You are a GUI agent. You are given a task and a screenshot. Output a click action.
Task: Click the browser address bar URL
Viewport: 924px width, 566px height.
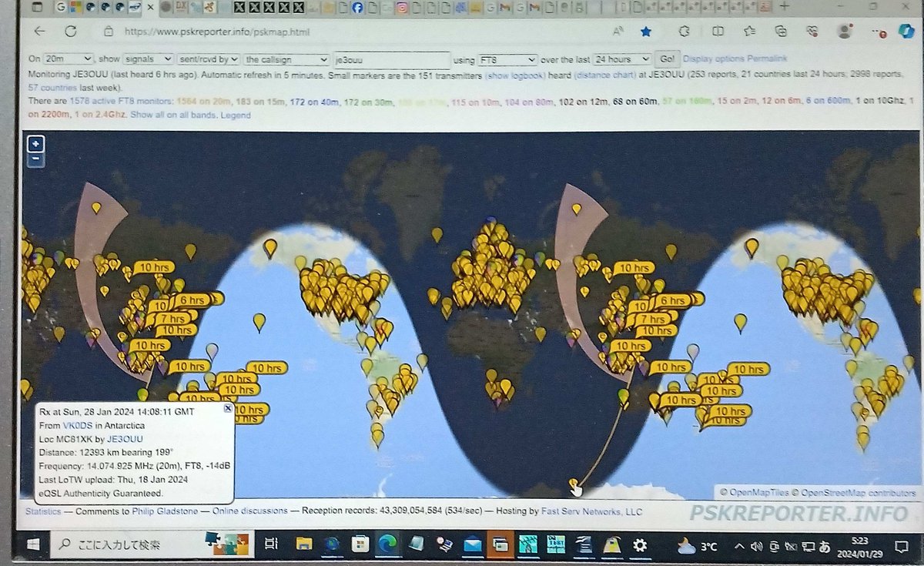point(216,32)
